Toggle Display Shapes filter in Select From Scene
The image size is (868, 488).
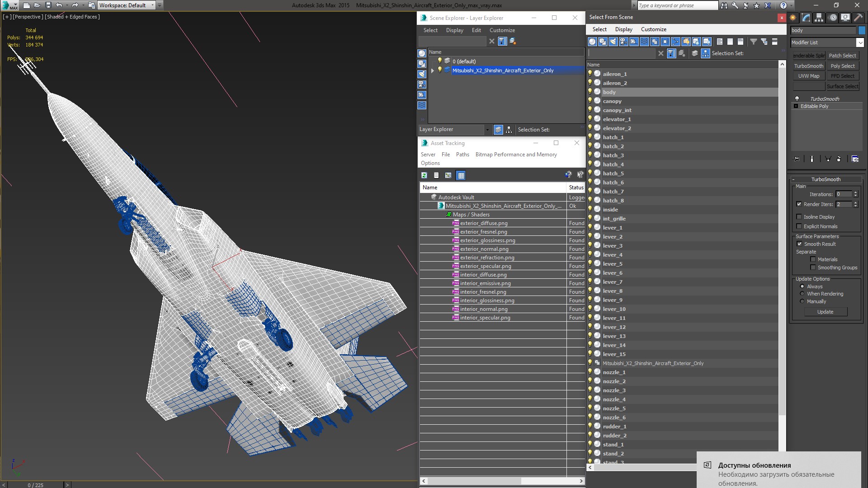(x=603, y=42)
